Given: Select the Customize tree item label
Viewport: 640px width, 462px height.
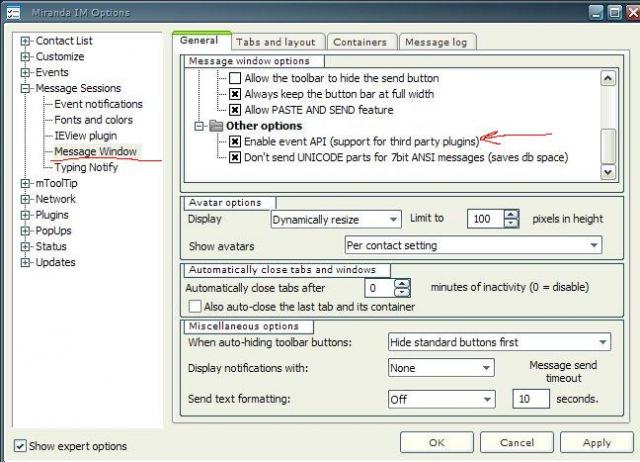Looking at the screenshot, I should click(x=60, y=57).
